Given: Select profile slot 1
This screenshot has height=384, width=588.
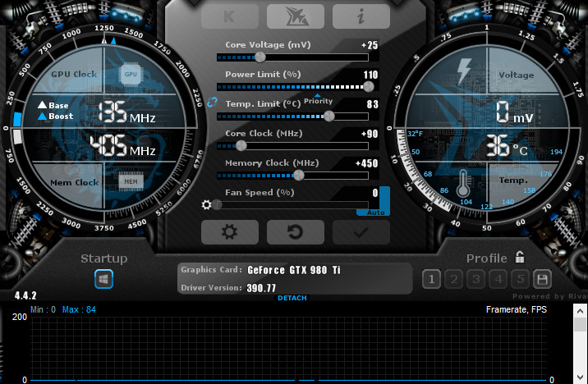Looking at the screenshot, I should pos(432,279).
